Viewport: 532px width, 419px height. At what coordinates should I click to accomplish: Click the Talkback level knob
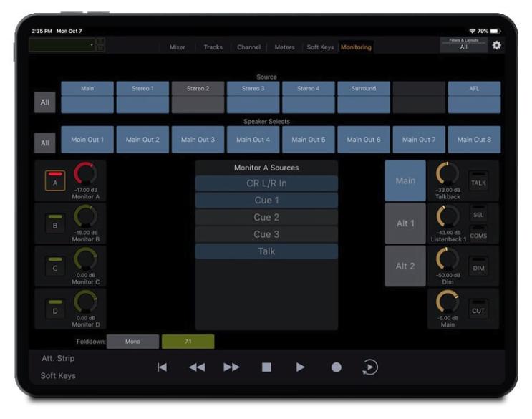(x=448, y=174)
